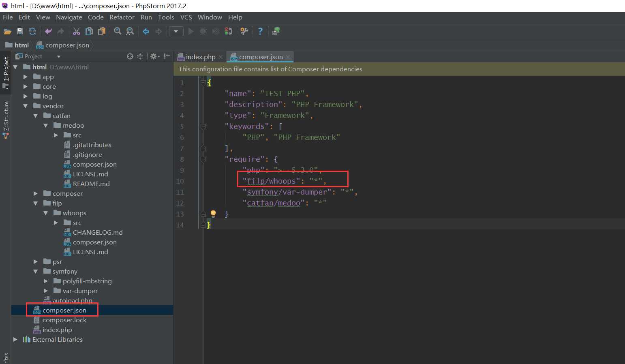Screen dimensions: 625x364
Task: Click Collapse All icon in Project panel
Action: pos(140,56)
